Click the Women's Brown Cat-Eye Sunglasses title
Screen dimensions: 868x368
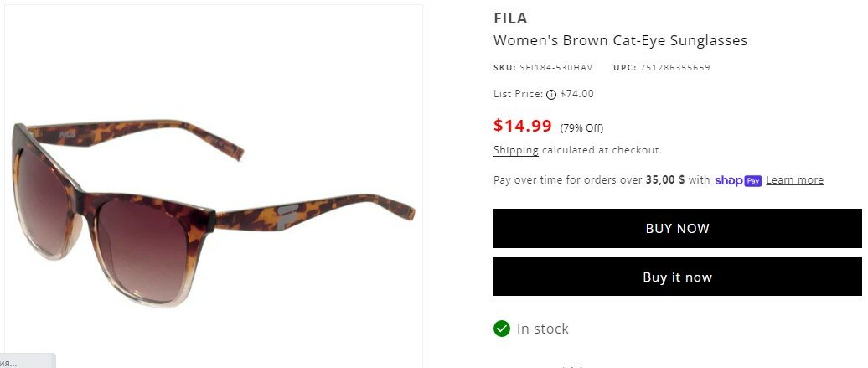[x=620, y=40]
